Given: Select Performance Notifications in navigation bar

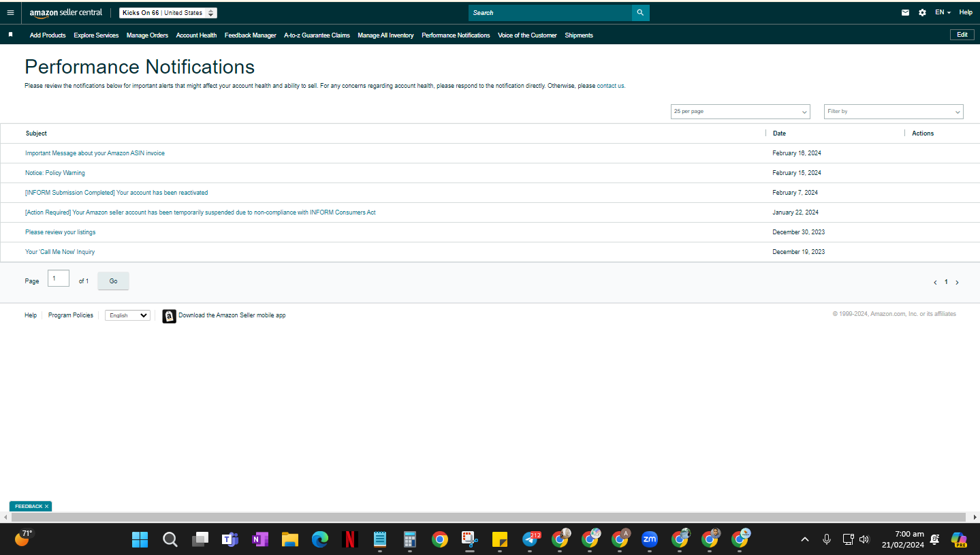Looking at the screenshot, I should (x=456, y=35).
